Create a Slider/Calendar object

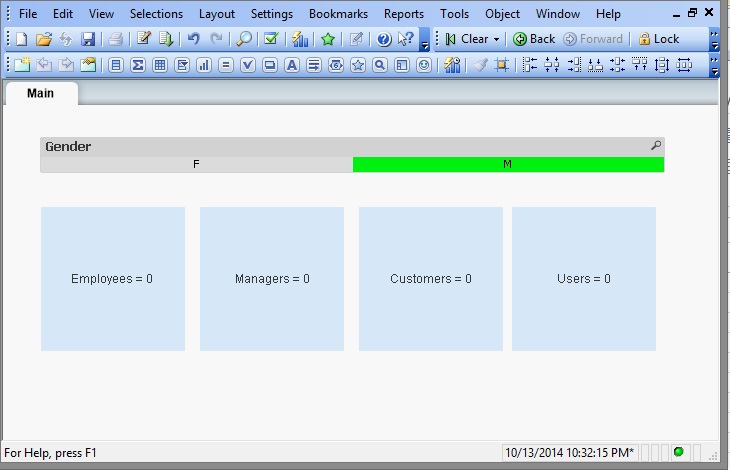coord(336,65)
